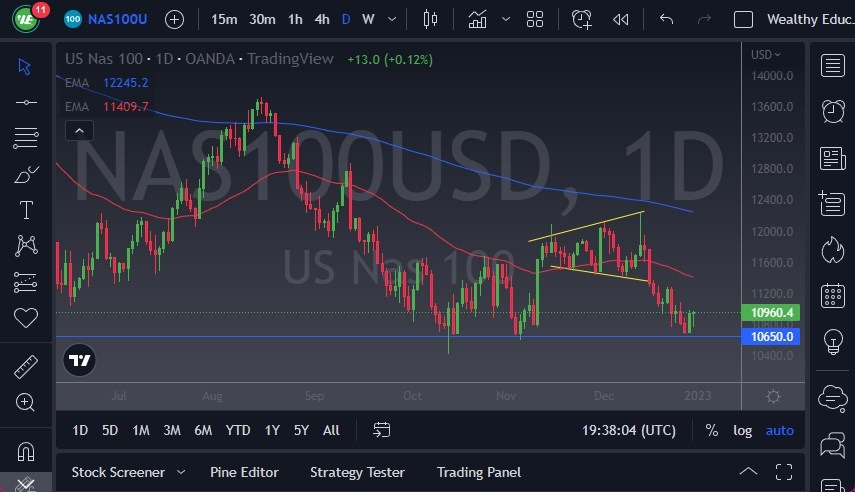Collapse the indicator legend chevron

(78, 130)
